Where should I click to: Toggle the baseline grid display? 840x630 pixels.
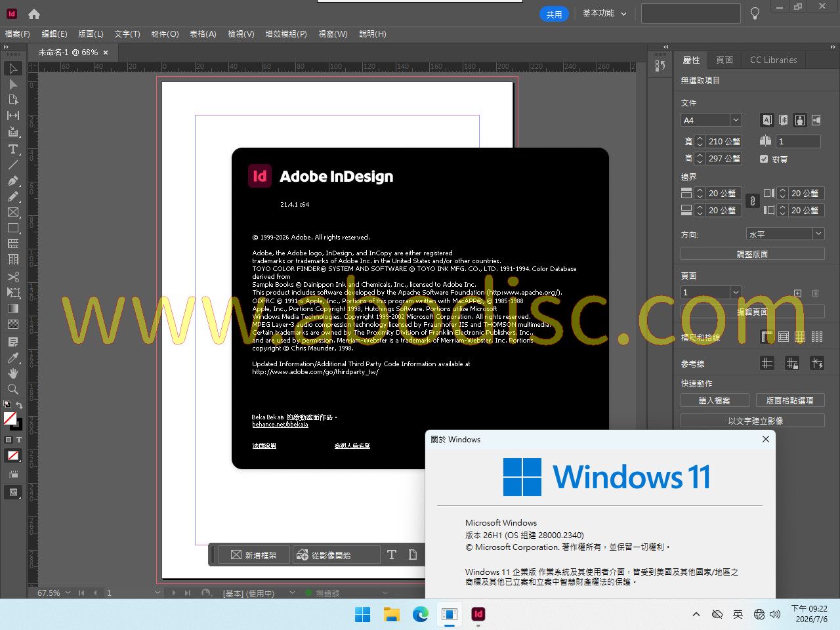pyautogui.click(x=784, y=337)
